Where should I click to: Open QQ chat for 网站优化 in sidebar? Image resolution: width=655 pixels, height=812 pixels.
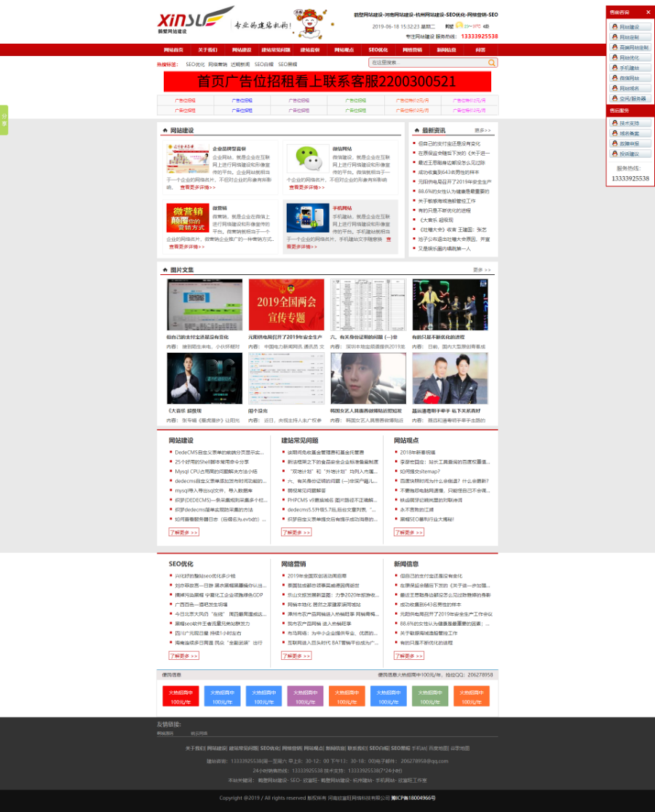(x=630, y=57)
